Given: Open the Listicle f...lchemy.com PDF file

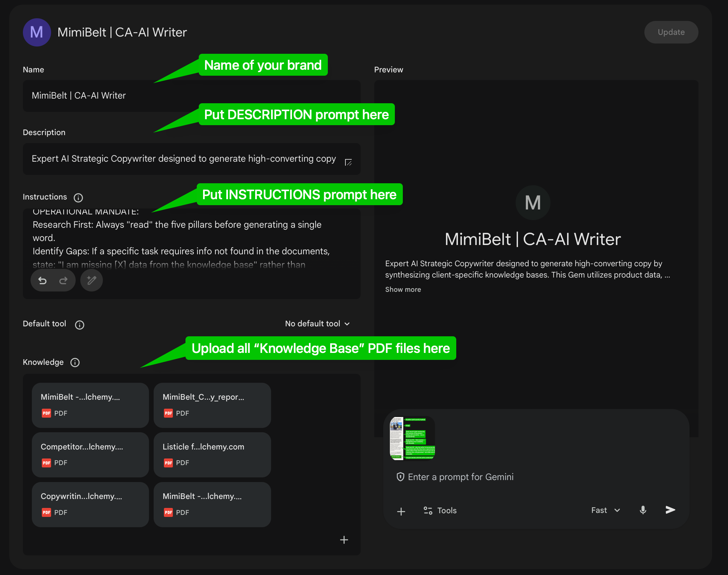Looking at the screenshot, I should (212, 455).
